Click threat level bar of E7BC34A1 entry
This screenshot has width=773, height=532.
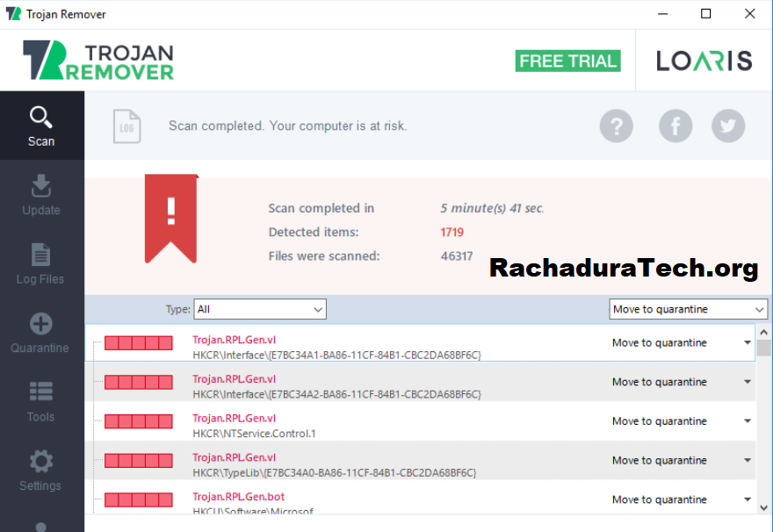[x=139, y=343]
